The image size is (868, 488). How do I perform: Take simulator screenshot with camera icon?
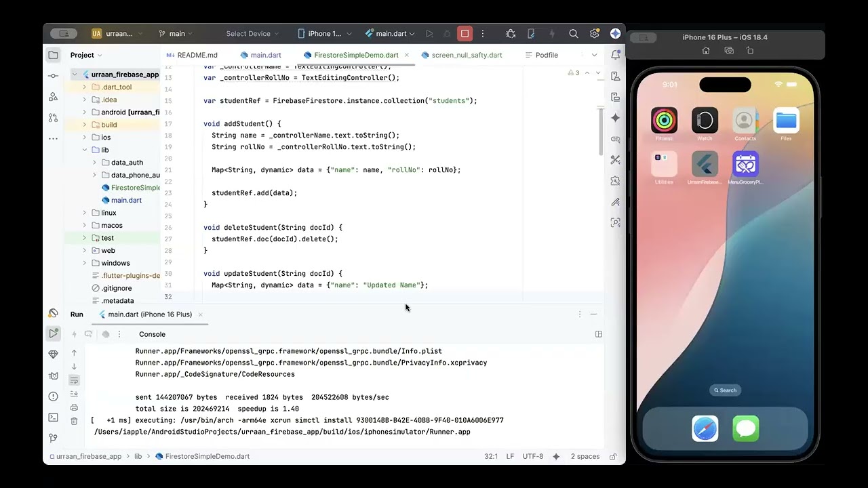click(729, 51)
